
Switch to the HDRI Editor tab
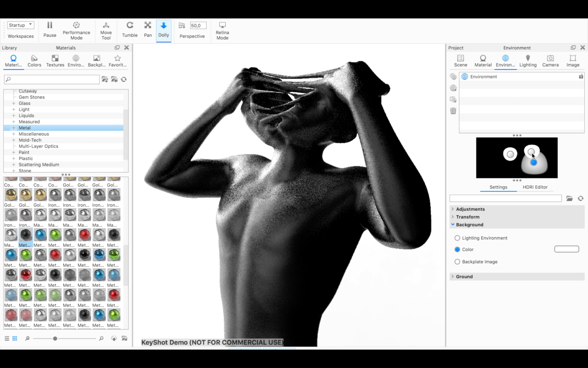535,187
